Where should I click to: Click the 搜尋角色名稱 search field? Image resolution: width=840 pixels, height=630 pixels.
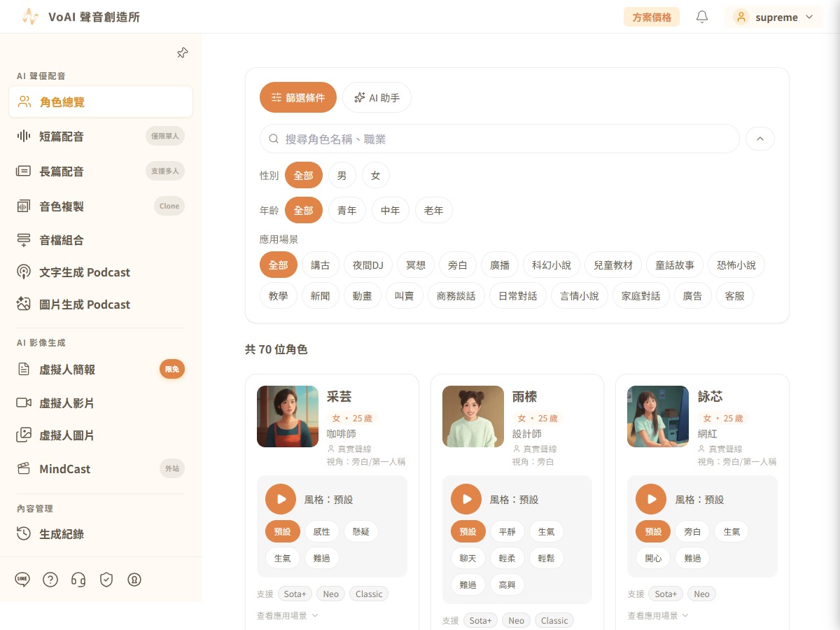point(500,139)
